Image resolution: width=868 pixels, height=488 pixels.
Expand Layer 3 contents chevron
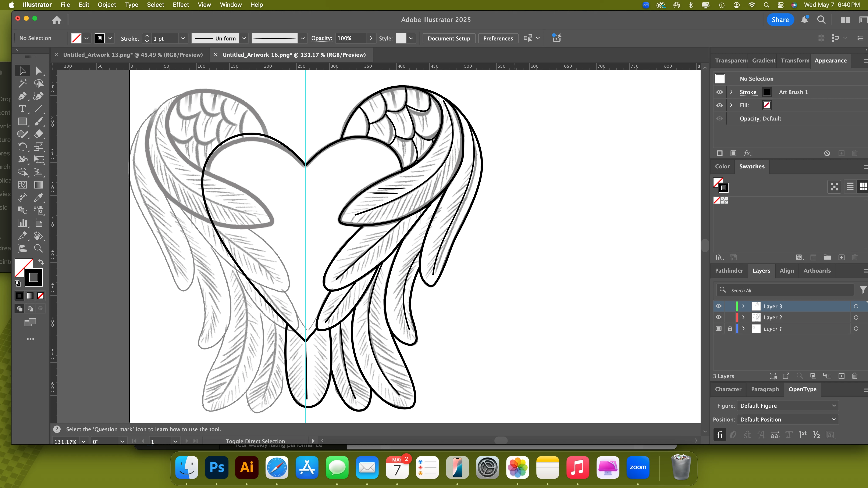click(x=743, y=306)
